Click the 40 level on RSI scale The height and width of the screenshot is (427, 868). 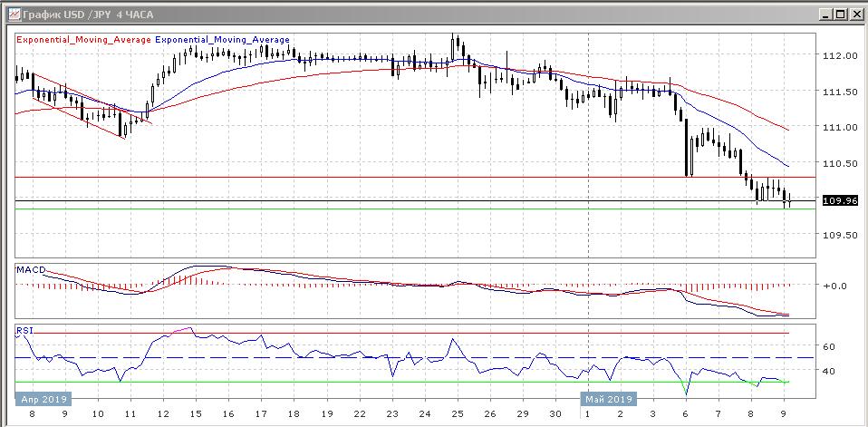[828, 371]
